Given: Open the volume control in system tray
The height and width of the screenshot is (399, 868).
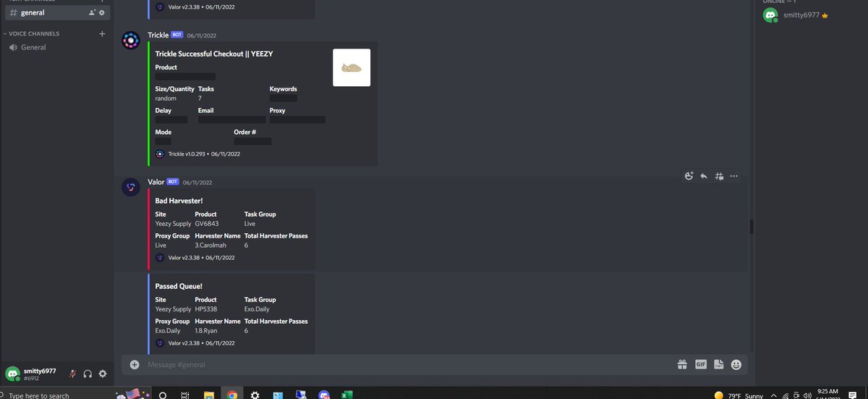Looking at the screenshot, I should pos(807,395).
